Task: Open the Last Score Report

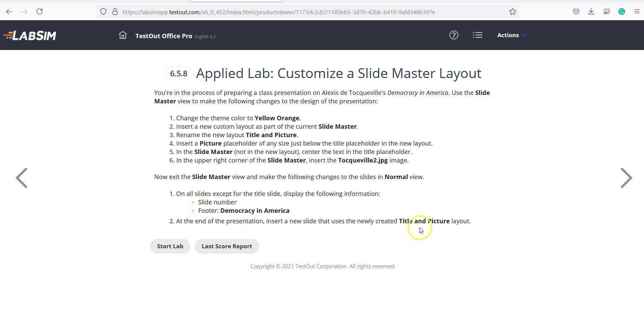Action: pyautogui.click(x=227, y=246)
